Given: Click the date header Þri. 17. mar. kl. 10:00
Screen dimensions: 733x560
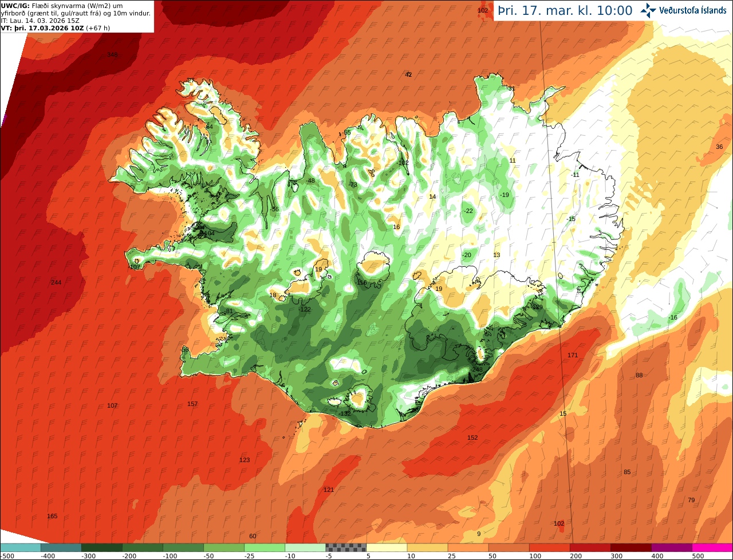Looking at the screenshot, I should click(565, 10).
